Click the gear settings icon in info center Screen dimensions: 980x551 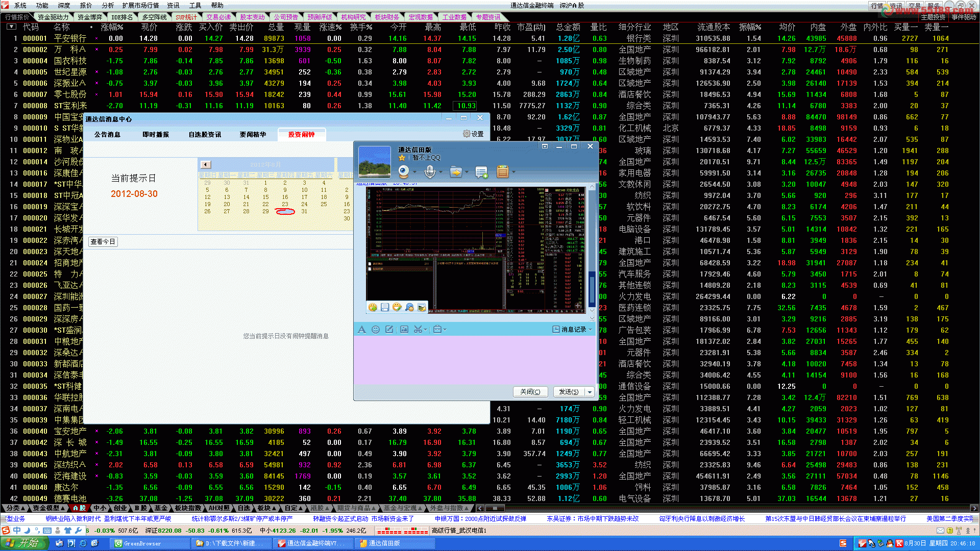pos(467,134)
